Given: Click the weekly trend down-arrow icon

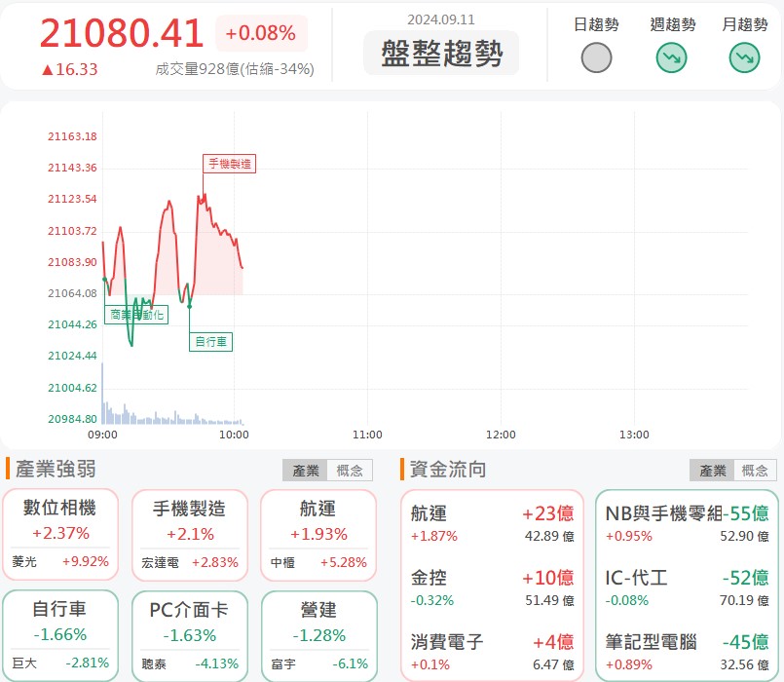Looking at the screenshot, I should pos(671,58).
